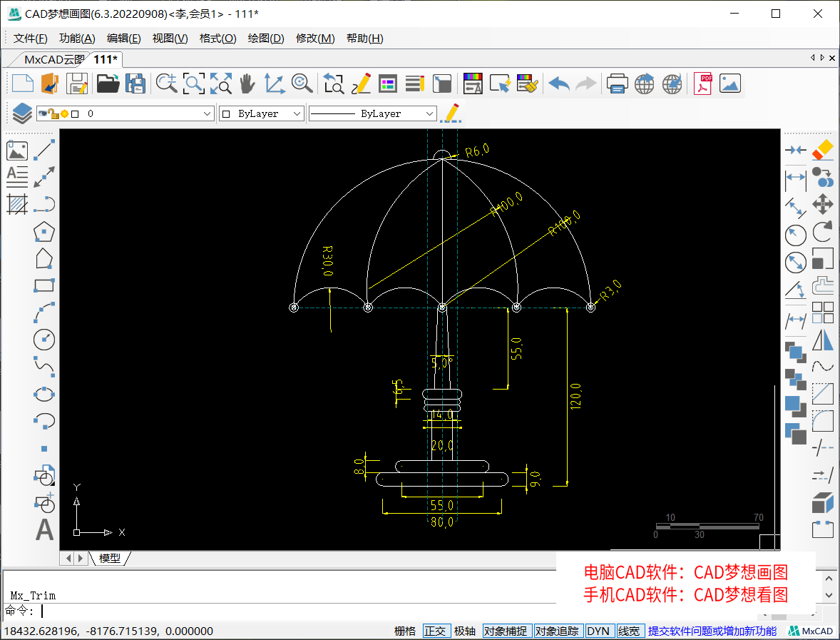This screenshot has width=840, height=640.
Task: Expand the ByLayer linetype dropdown
Action: pos(430,113)
